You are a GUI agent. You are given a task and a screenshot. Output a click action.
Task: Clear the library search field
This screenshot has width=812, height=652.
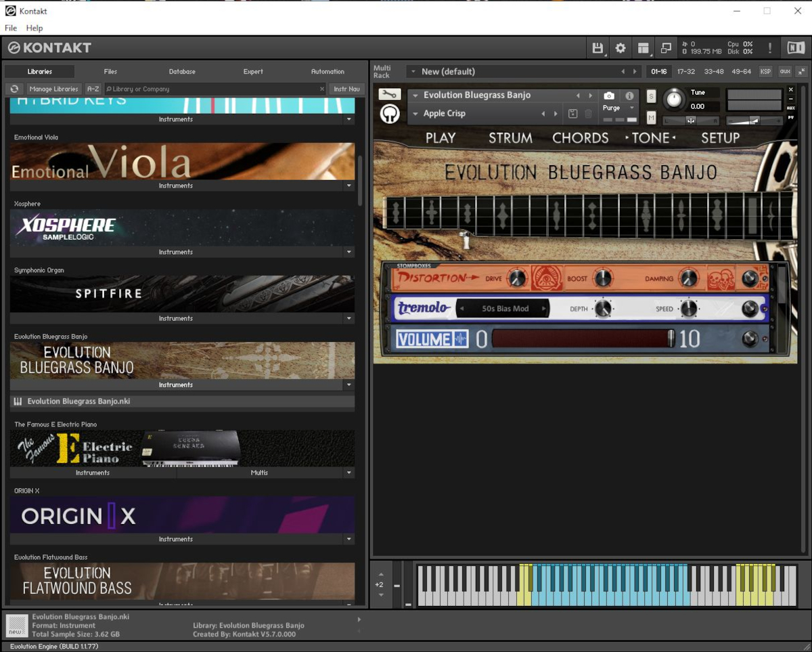322,89
